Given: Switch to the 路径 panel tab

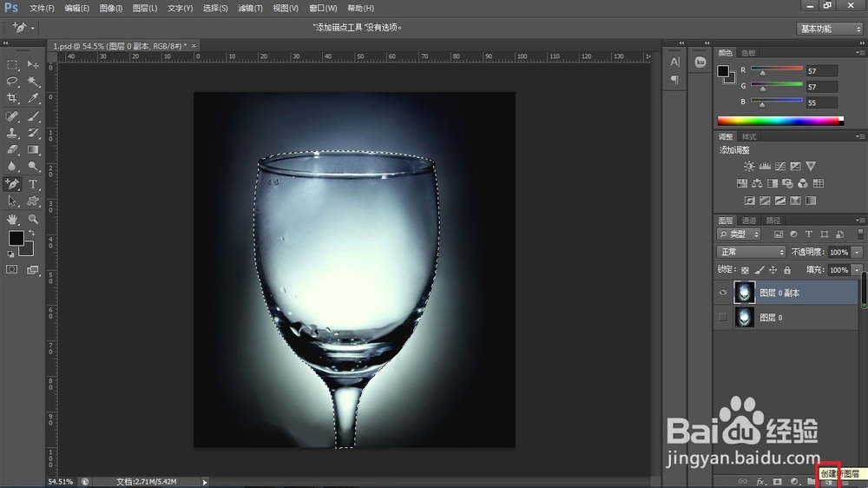Looking at the screenshot, I should click(x=773, y=221).
